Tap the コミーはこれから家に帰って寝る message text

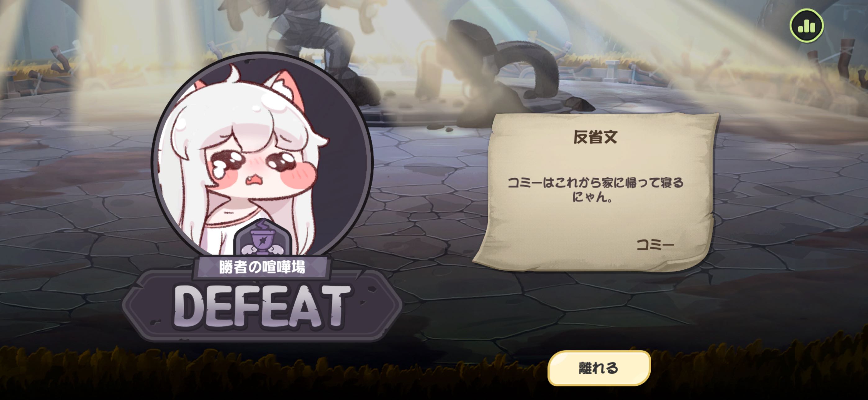coord(595,183)
